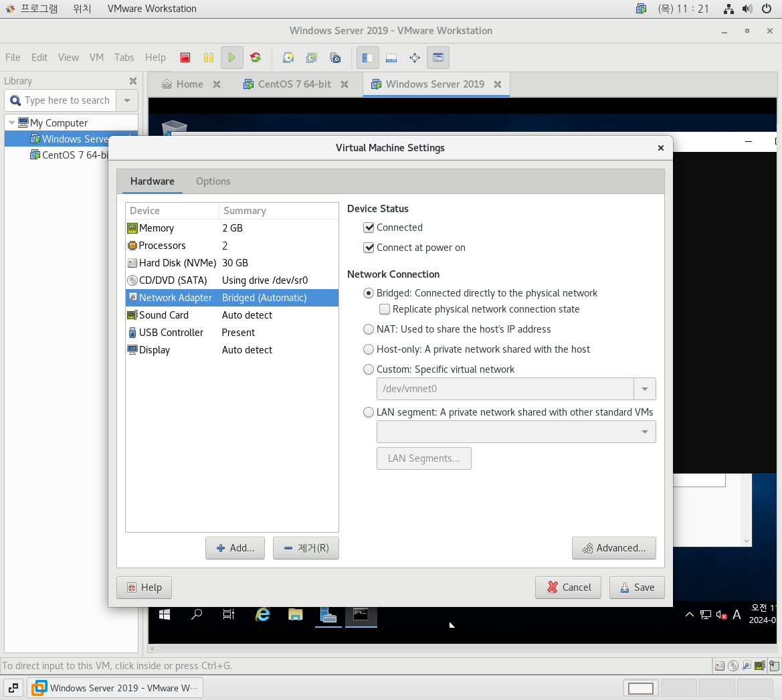The width and height of the screenshot is (782, 700).
Task: Click the unity/console view toolbar icon
Action: [438, 58]
